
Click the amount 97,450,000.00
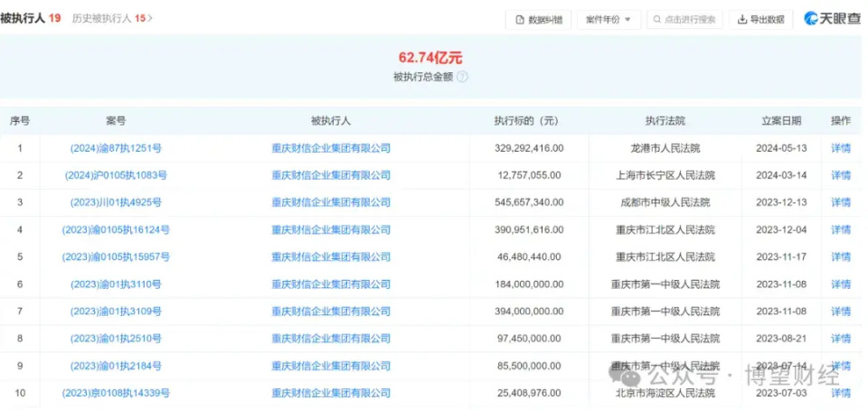tap(529, 339)
